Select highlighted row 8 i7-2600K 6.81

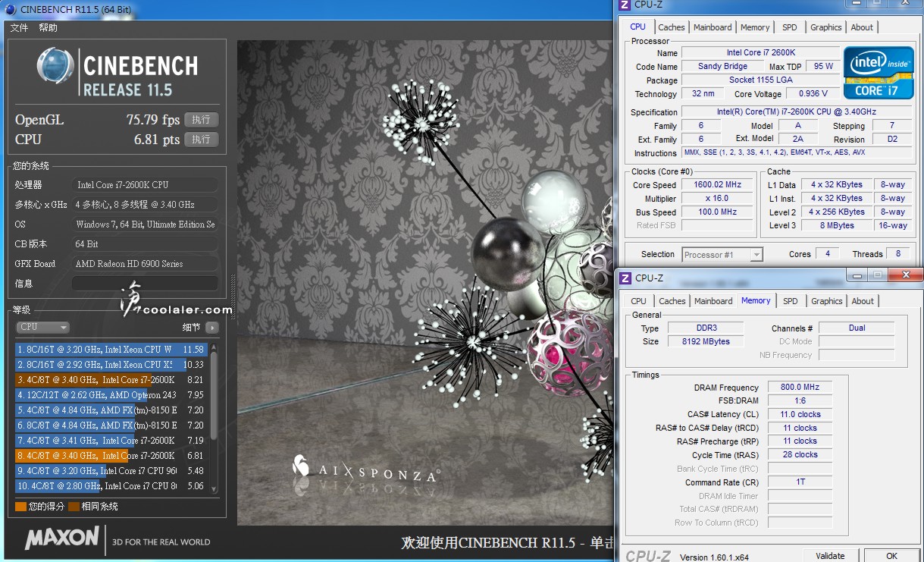click(x=111, y=456)
